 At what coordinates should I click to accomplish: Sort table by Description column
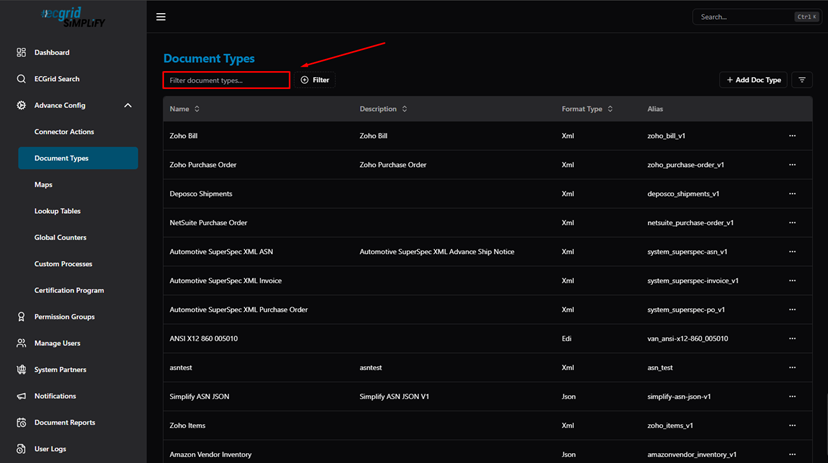[x=383, y=109]
